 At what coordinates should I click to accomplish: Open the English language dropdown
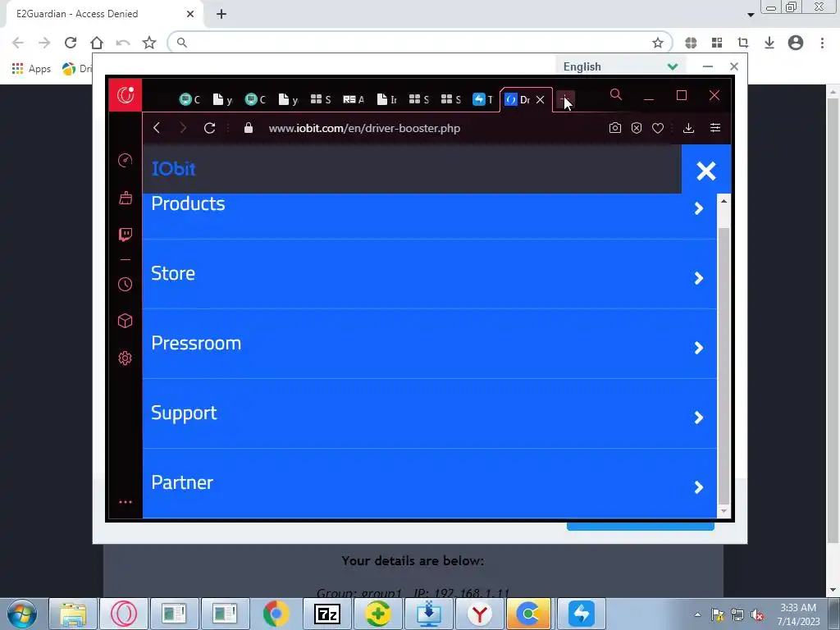coord(621,66)
